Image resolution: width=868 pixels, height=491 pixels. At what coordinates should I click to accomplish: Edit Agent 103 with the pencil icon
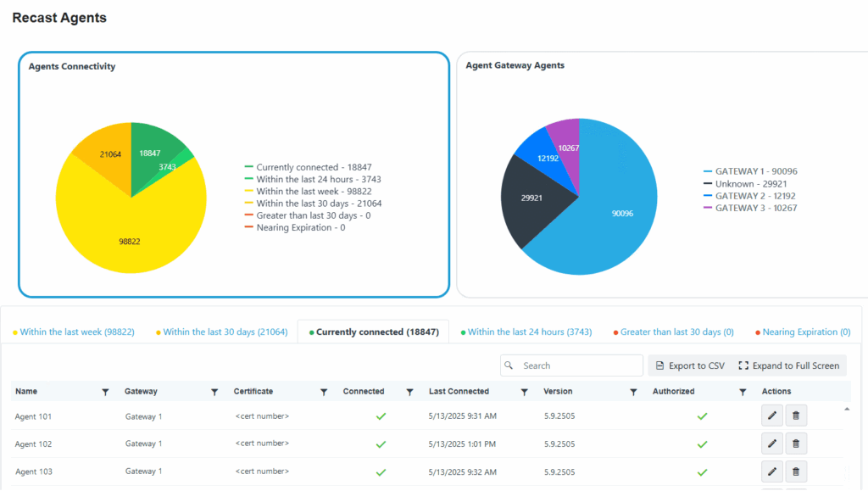pos(771,471)
